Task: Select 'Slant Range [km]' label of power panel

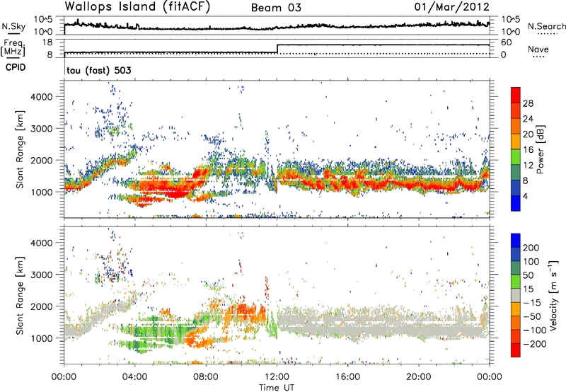Action: coord(20,149)
